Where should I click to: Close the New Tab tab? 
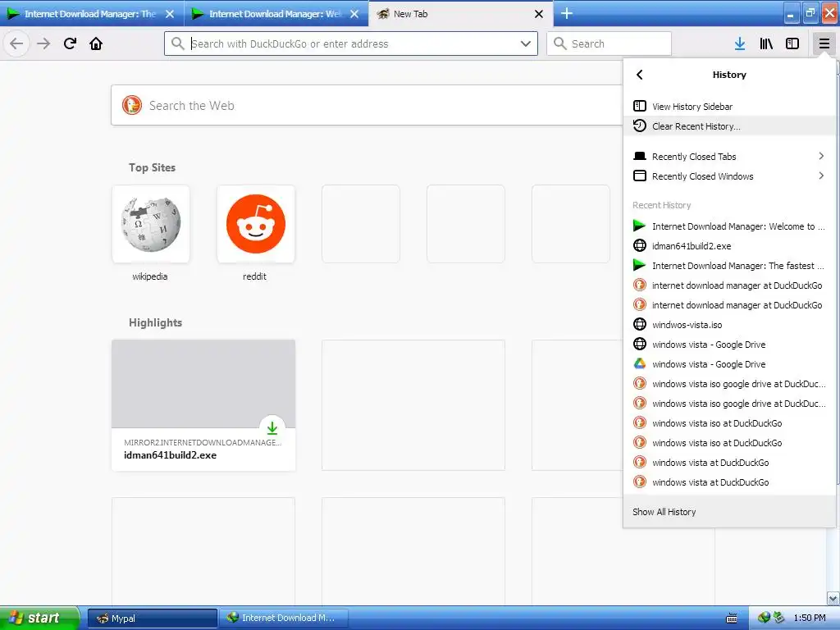point(539,14)
